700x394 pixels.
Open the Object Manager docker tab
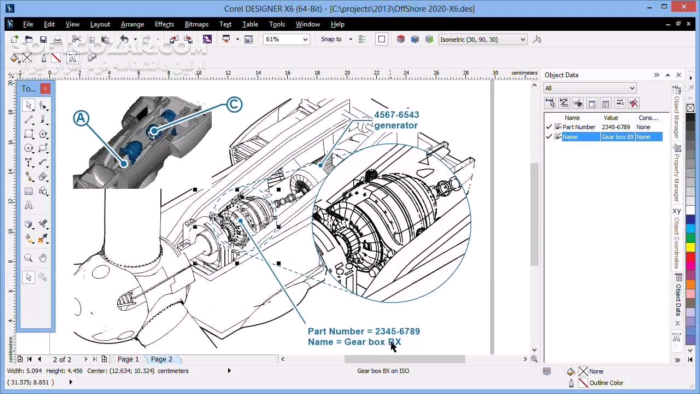click(x=677, y=112)
